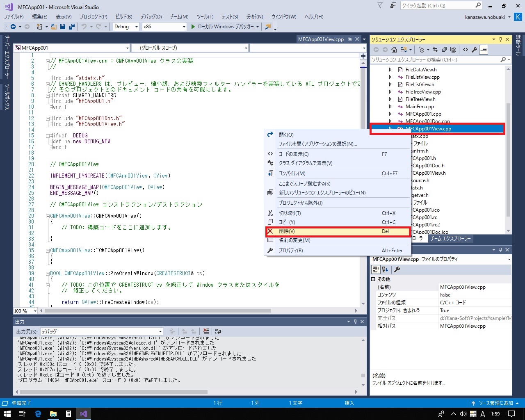Image resolution: width=525 pixels, height=420 pixels.
Task: Open the サーバー エクスプローラー side tab
Action: pos(7,57)
